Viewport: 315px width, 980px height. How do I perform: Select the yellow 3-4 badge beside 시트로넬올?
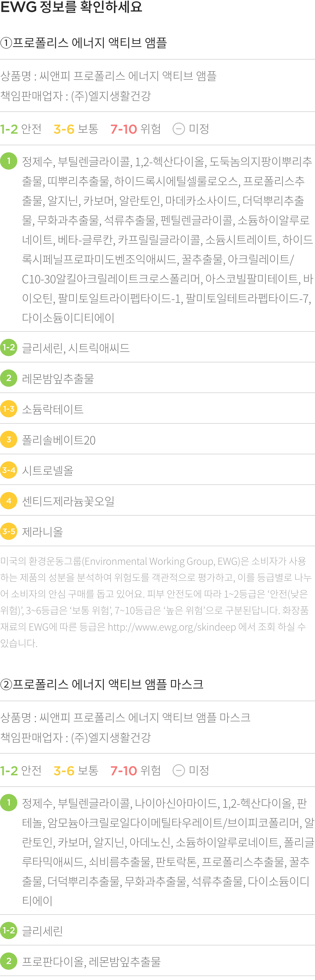[9, 470]
